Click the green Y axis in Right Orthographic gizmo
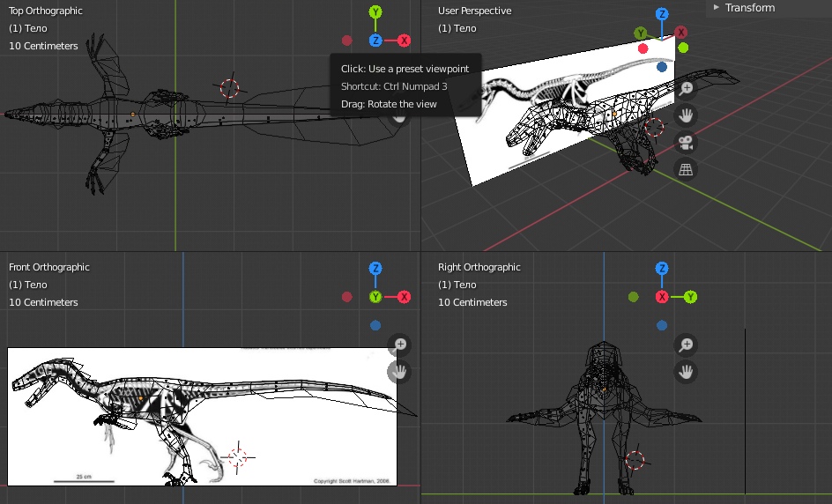 (x=690, y=297)
